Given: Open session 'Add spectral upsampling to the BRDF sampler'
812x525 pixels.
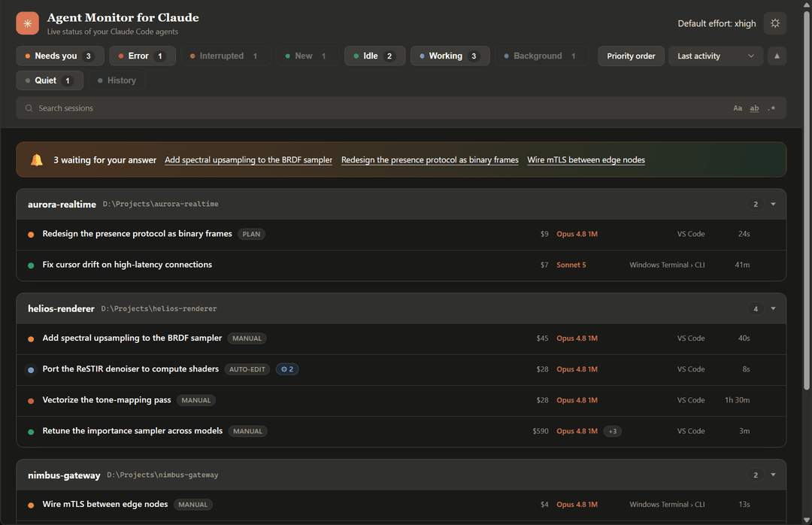Looking at the screenshot, I should pos(401,339).
